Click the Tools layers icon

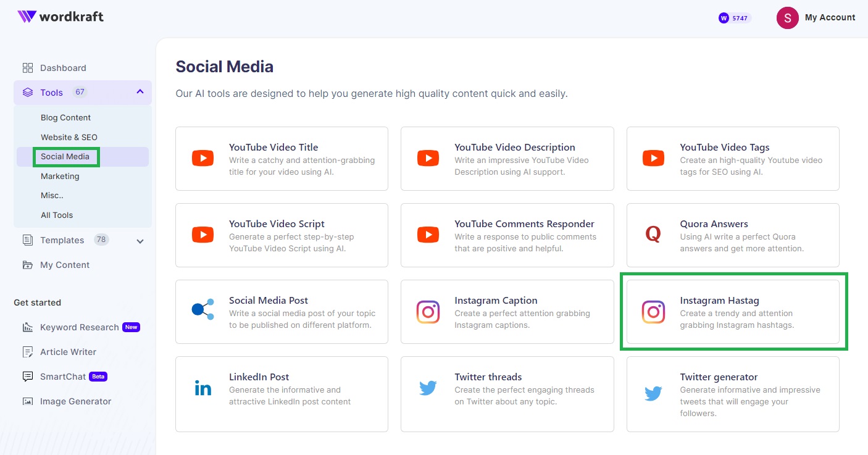[28, 93]
